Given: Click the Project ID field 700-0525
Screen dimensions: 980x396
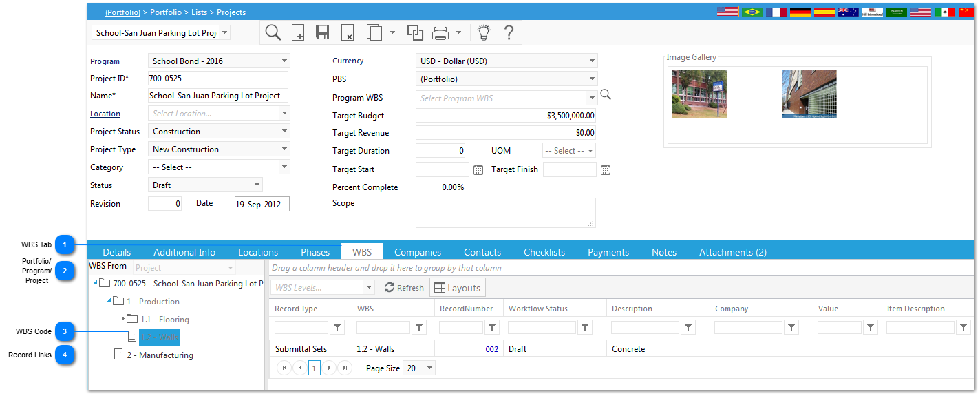Looking at the screenshot, I should tap(217, 79).
